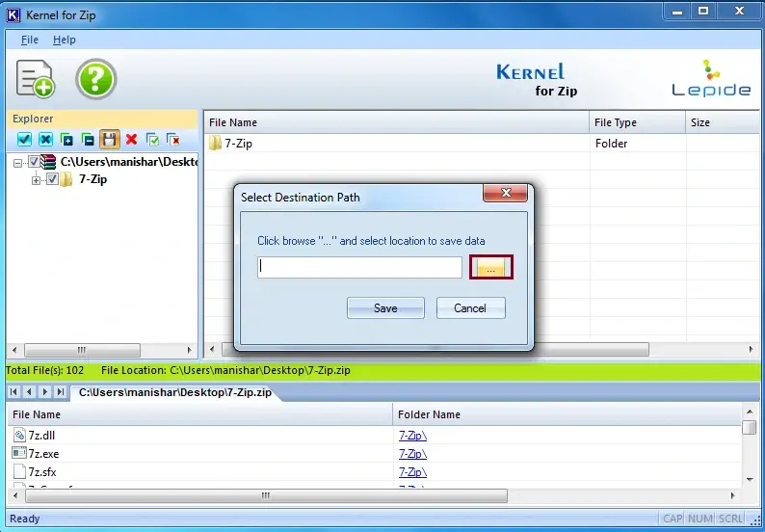Select the C:\Users\manishar\Desktop\7-Zip.zip tab
The image size is (765, 532).
[174, 392]
